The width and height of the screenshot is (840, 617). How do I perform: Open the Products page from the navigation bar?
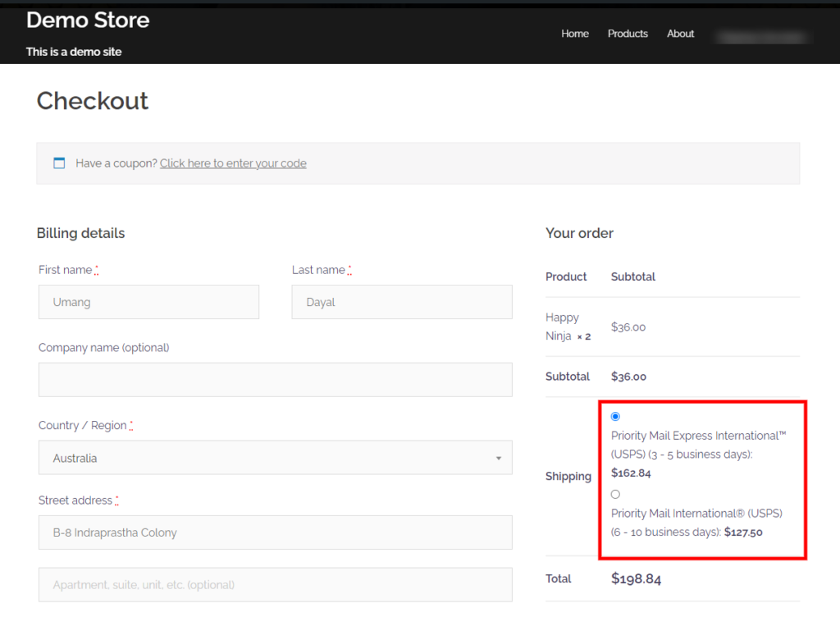627,34
